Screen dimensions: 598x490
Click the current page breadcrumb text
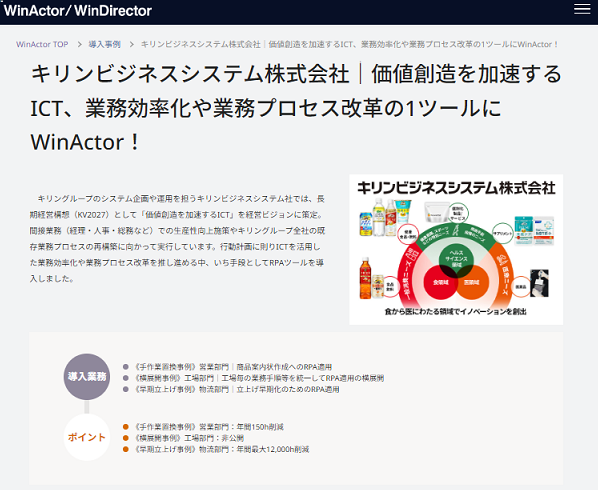coord(349,44)
